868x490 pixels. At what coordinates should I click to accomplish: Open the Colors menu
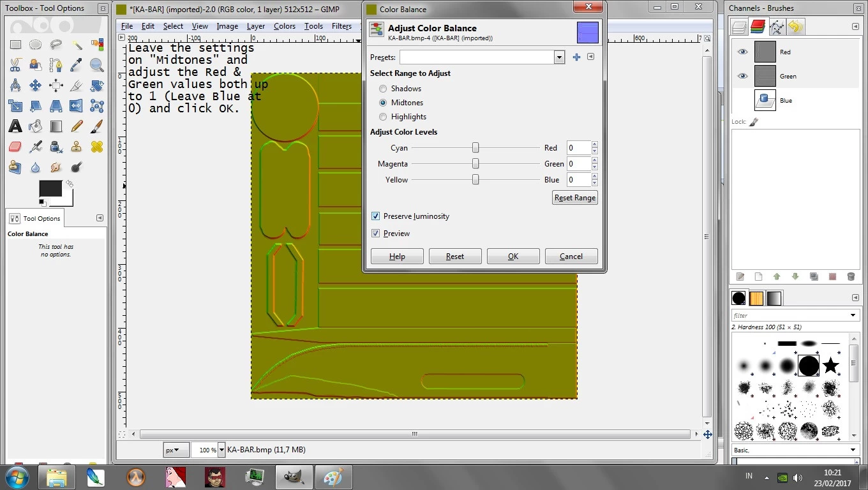click(x=285, y=26)
